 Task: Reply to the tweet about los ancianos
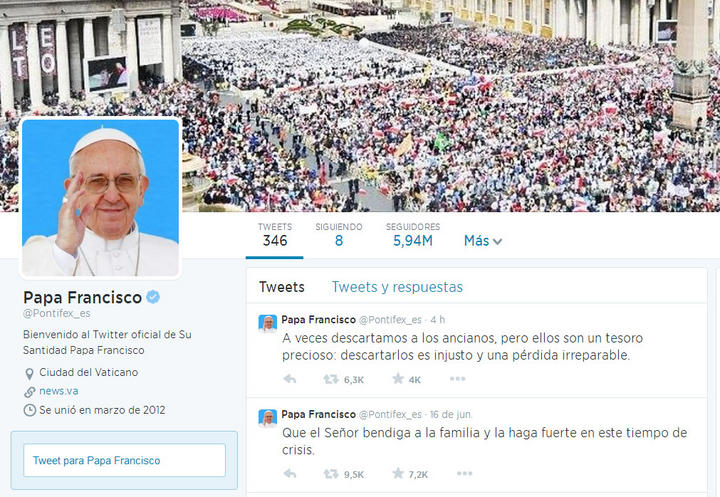pos(290,379)
